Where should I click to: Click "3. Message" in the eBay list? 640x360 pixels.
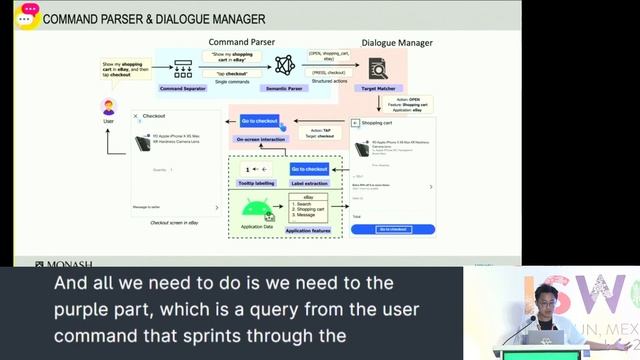[x=303, y=215]
